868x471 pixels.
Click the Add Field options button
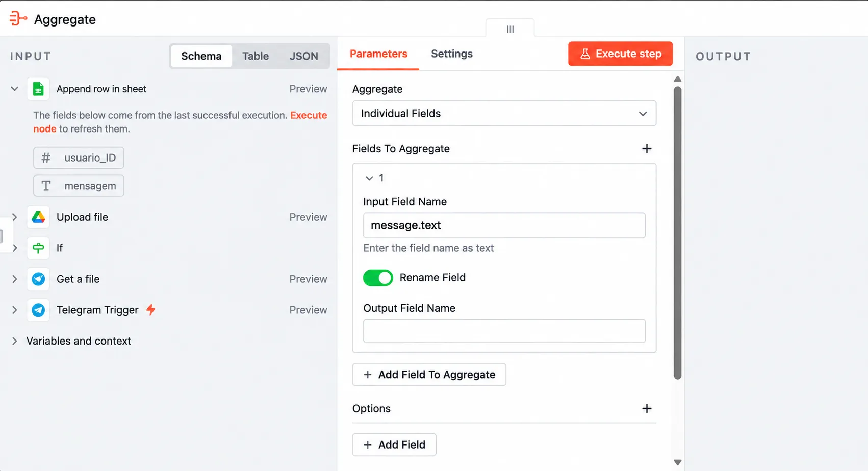click(x=394, y=444)
